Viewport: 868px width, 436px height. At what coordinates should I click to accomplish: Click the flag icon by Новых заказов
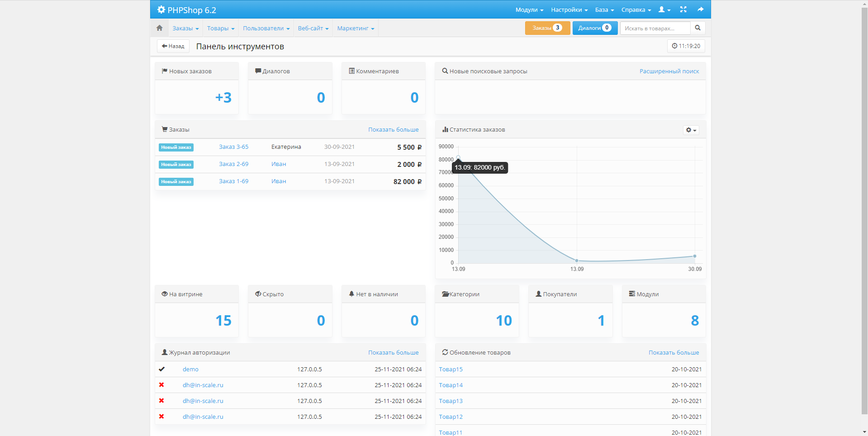coord(165,71)
